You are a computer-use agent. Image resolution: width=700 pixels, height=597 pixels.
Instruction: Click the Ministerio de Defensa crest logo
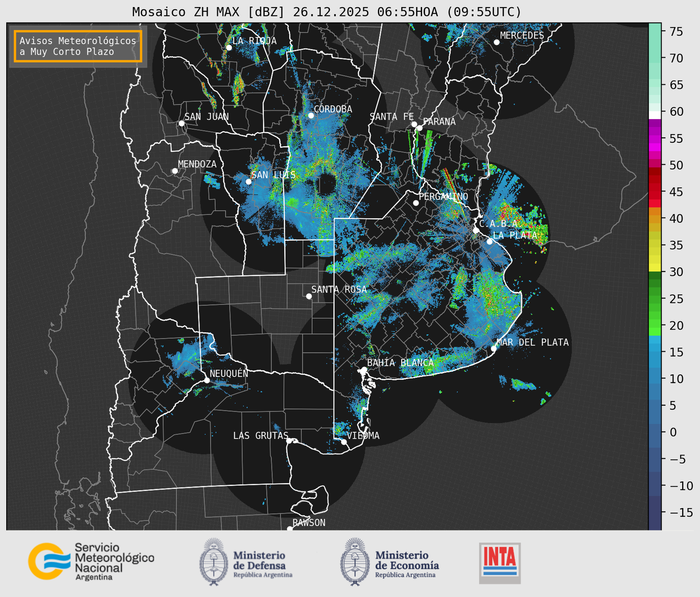[214, 562]
